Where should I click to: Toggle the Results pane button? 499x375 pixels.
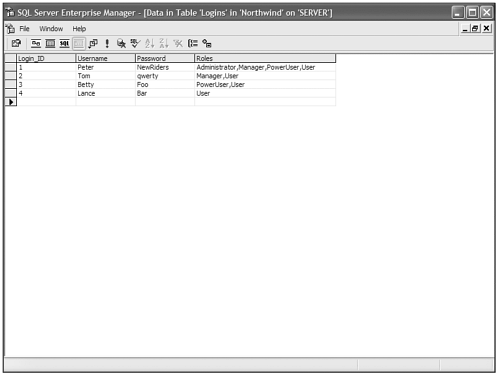pos(79,43)
